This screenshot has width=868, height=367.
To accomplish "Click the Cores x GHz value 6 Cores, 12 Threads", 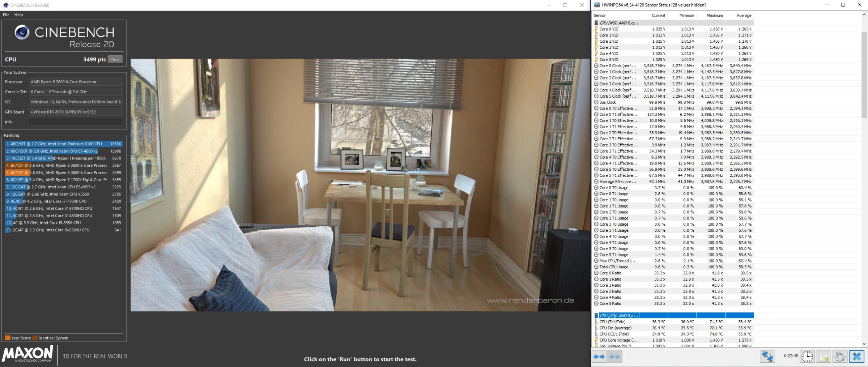I will click(76, 92).
